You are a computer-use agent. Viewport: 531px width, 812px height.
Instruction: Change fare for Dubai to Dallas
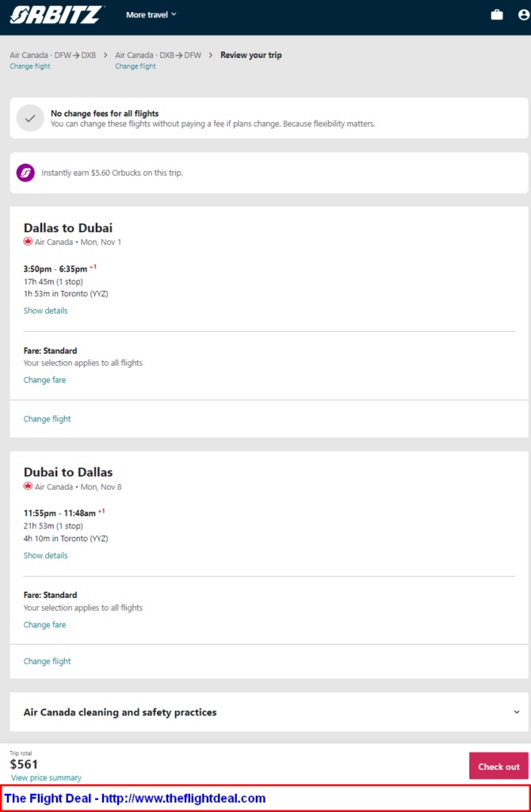(x=44, y=624)
